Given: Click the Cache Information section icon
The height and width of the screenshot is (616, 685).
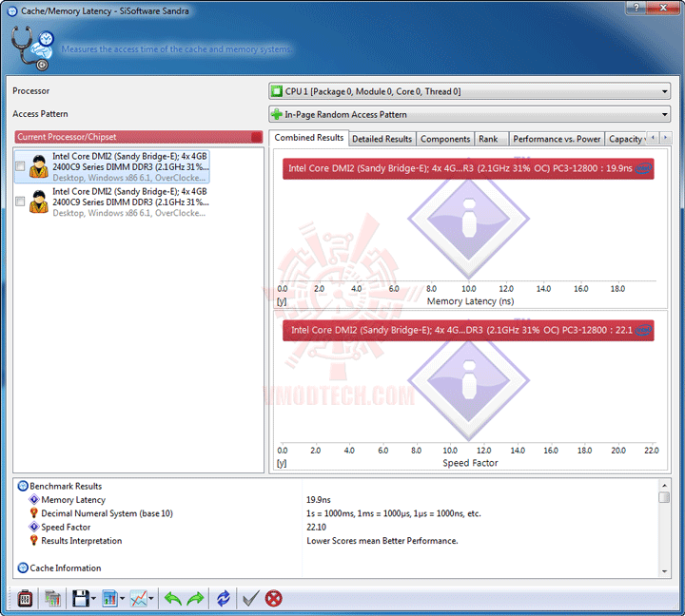Looking at the screenshot, I should pyautogui.click(x=23, y=568).
